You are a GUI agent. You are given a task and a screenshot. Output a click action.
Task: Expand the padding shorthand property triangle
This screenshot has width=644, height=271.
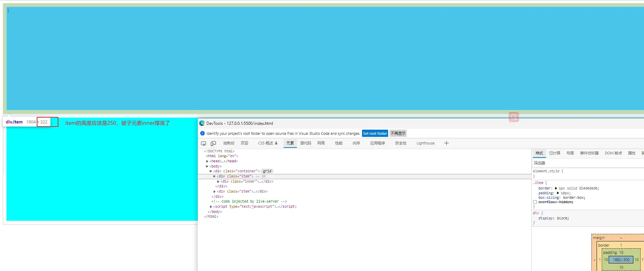[558, 193]
